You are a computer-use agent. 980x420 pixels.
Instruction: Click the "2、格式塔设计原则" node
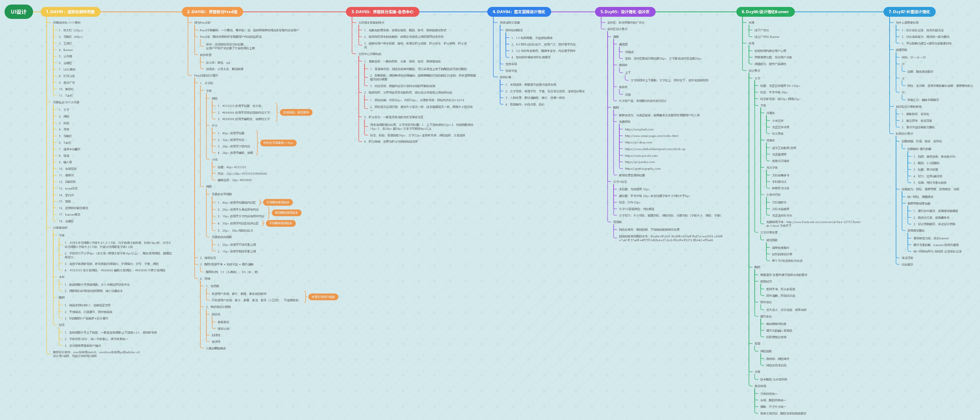[x=218, y=307]
